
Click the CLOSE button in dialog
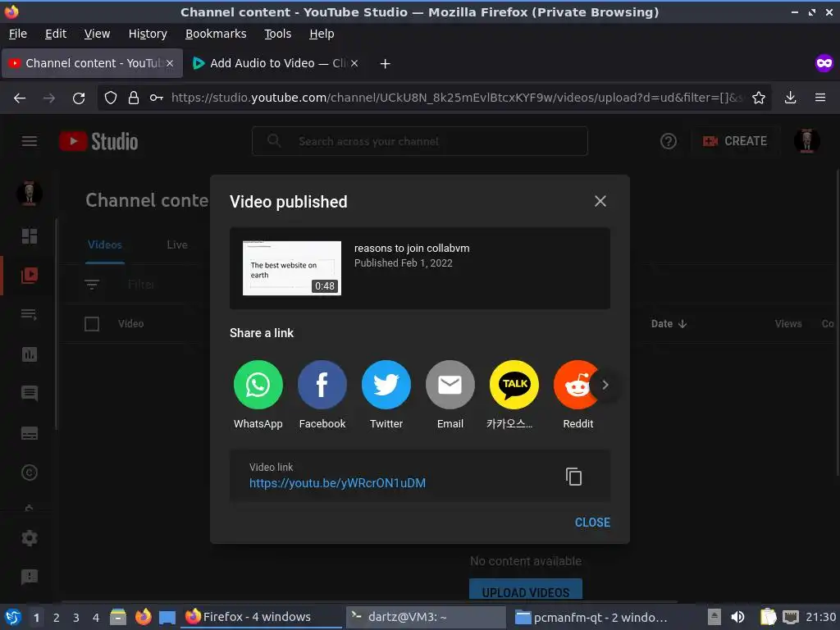tap(592, 523)
